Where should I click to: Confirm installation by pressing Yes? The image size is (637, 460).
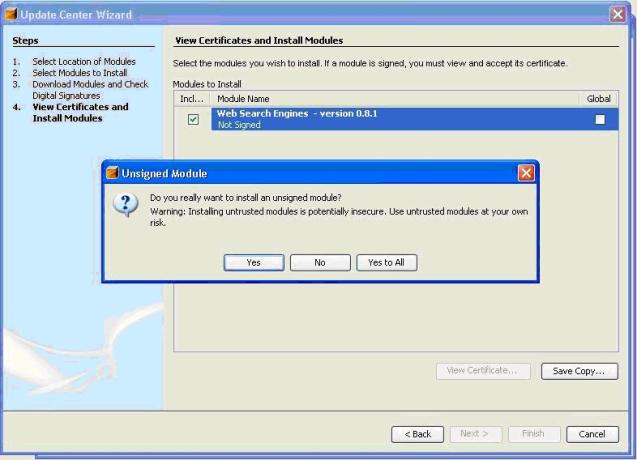[x=253, y=262]
